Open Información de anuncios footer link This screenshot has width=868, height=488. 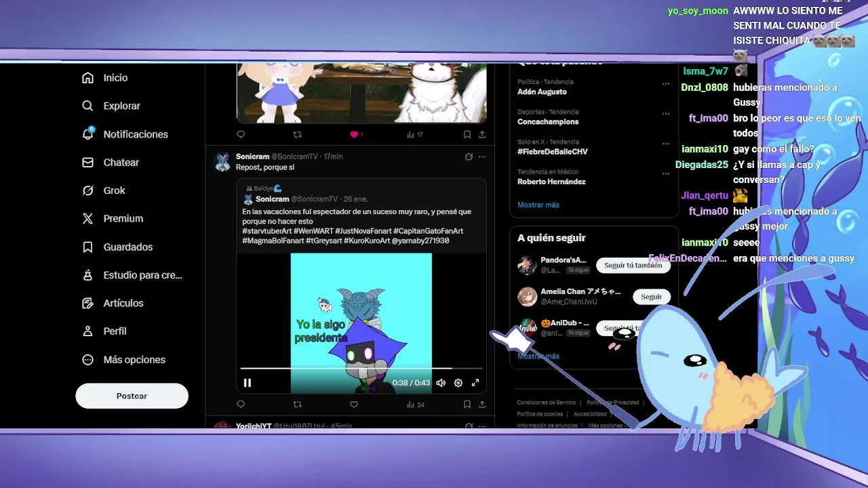coord(547,426)
